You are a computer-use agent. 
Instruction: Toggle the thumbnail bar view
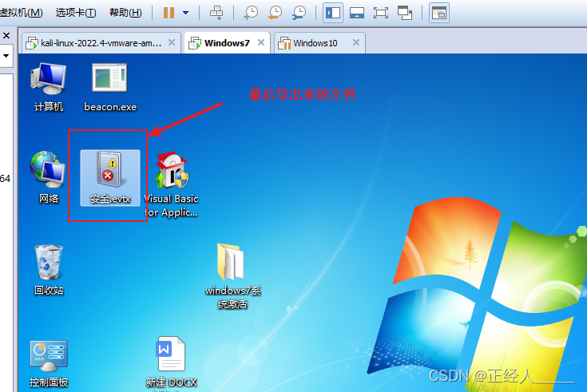point(357,13)
